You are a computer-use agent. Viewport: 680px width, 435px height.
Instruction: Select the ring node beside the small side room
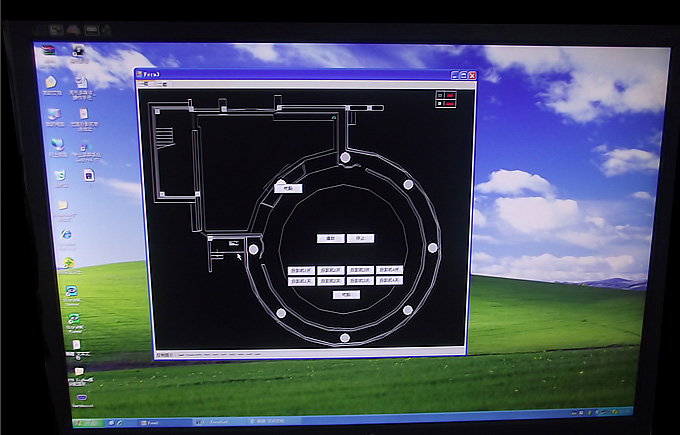pos(254,249)
